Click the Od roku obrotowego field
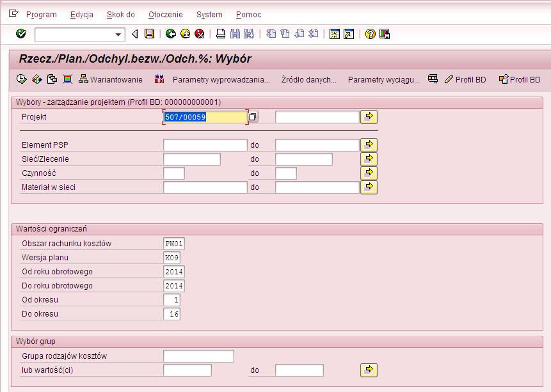The image size is (551, 392). (174, 272)
